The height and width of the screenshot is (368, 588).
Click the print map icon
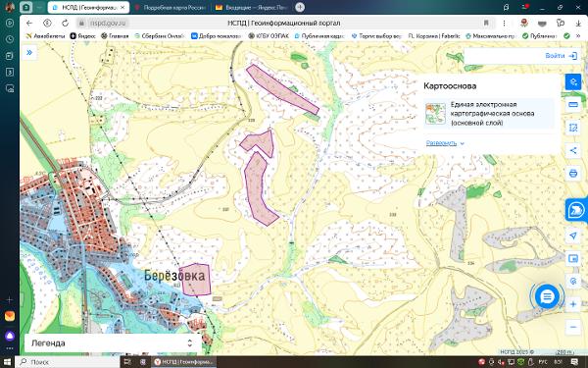[x=573, y=174]
